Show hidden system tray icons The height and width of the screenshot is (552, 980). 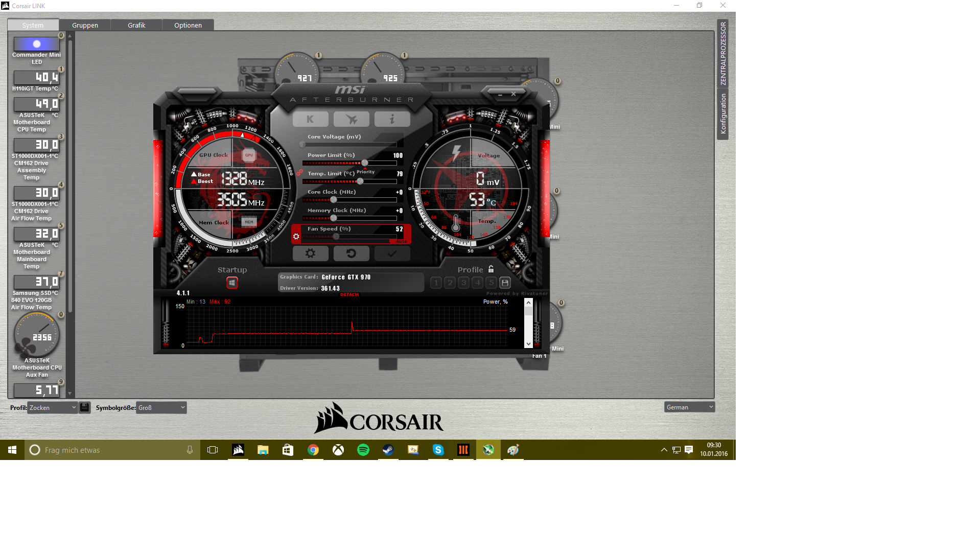[664, 450]
